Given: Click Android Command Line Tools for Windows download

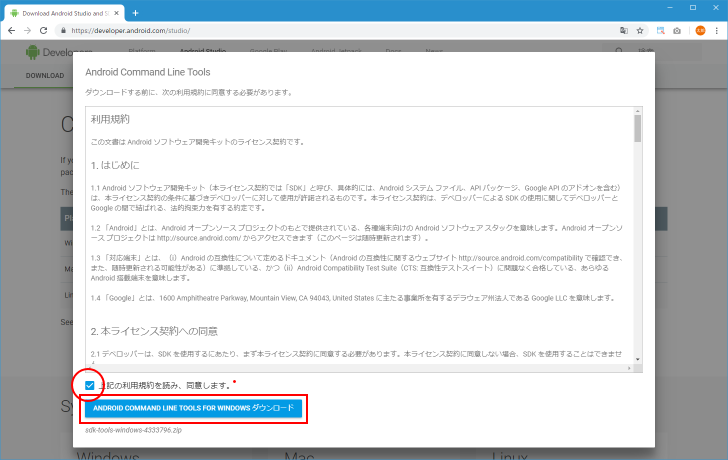Looking at the screenshot, I should point(193,408).
